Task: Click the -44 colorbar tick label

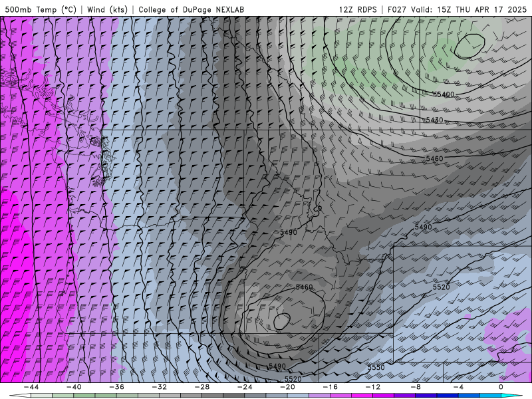Action: (x=31, y=387)
